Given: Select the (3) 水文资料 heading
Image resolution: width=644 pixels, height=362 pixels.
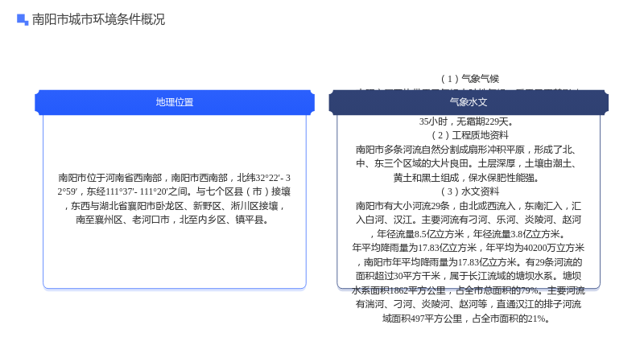Looking at the screenshot, I should (x=469, y=191).
